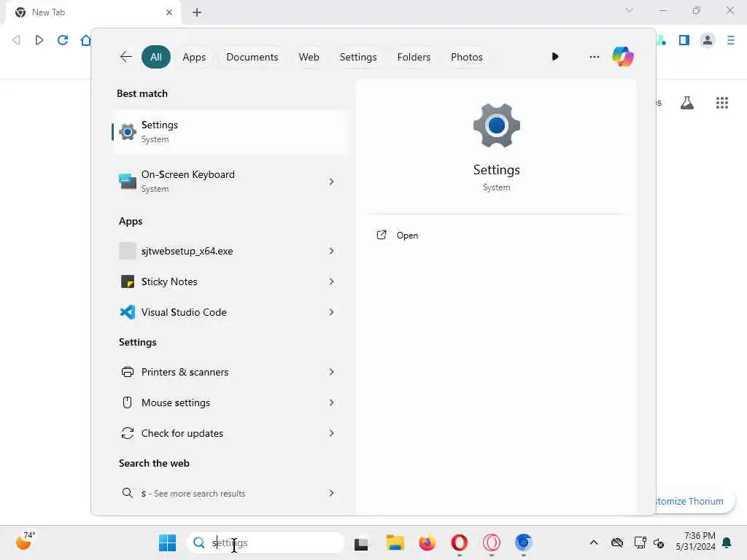The height and width of the screenshot is (560, 747).
Task: Select 'Check for updates' label
Action: click(182, 433)
